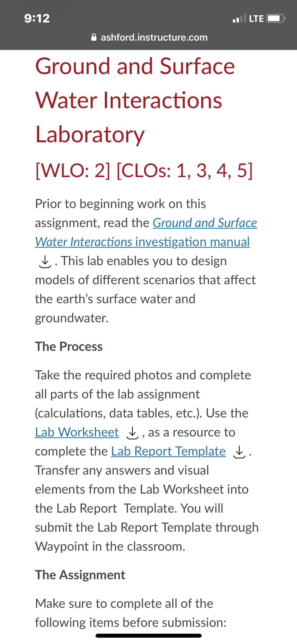Open the Ground and Surface manual link
Viewport: 297px width, 644px height.
click(205, 223)
